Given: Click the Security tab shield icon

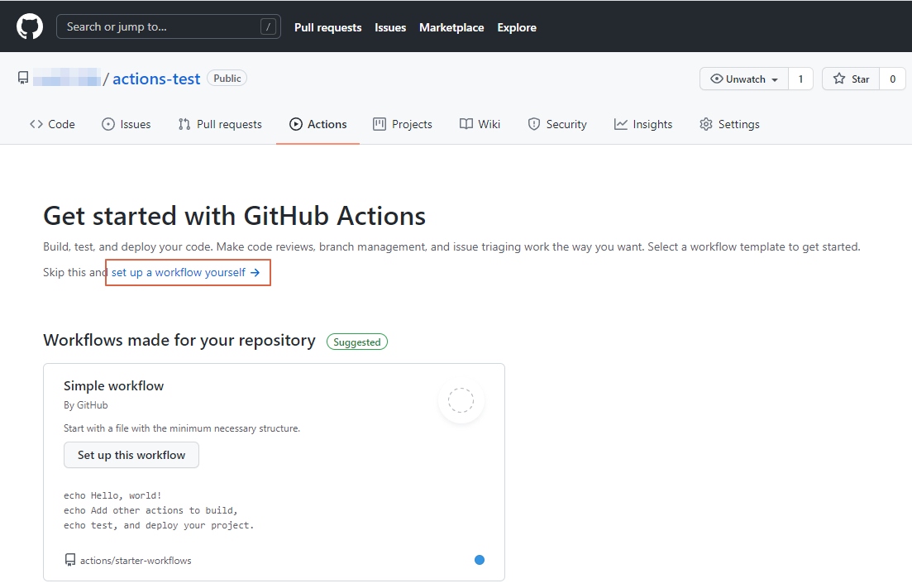Looking at the screenshot, I should coord(534,124).
